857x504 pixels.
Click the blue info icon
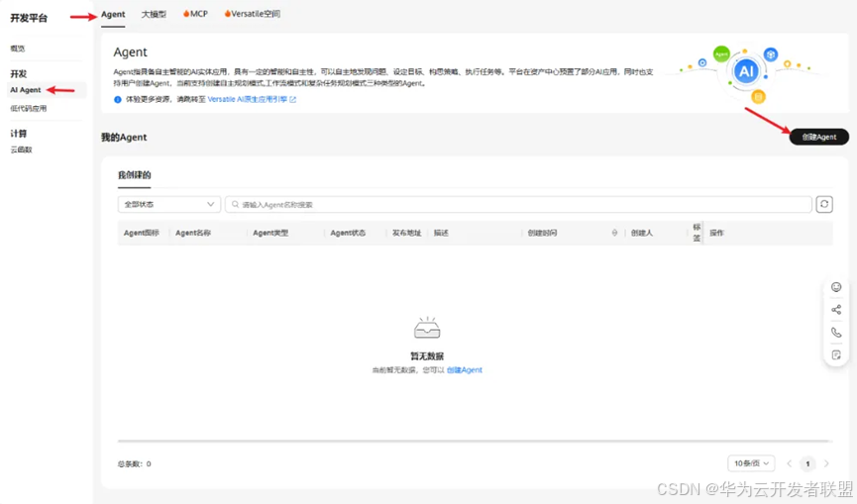click(x=118, y=99)
